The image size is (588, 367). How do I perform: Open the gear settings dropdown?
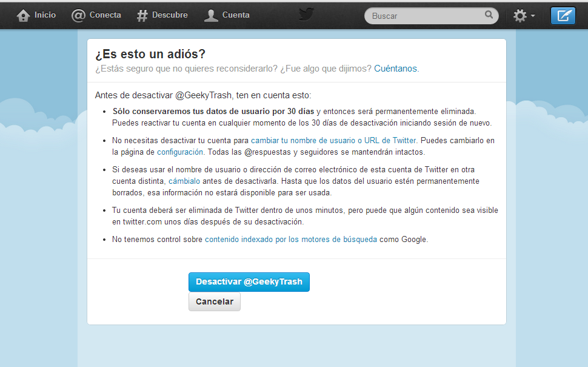524,16
